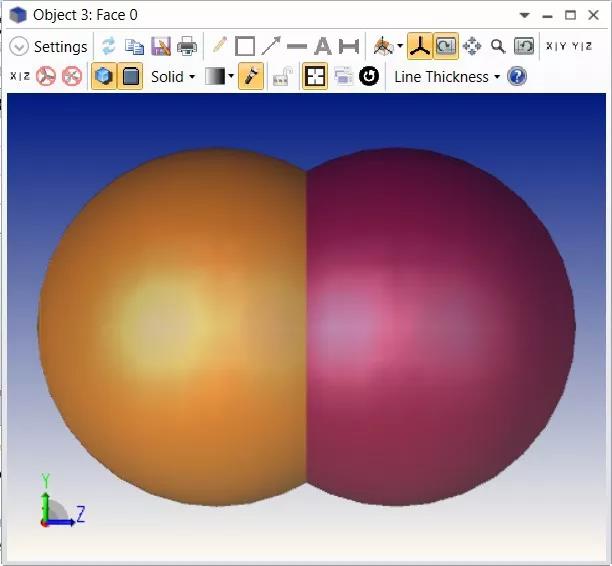Open the blue help question mark icon

(517, 77)
